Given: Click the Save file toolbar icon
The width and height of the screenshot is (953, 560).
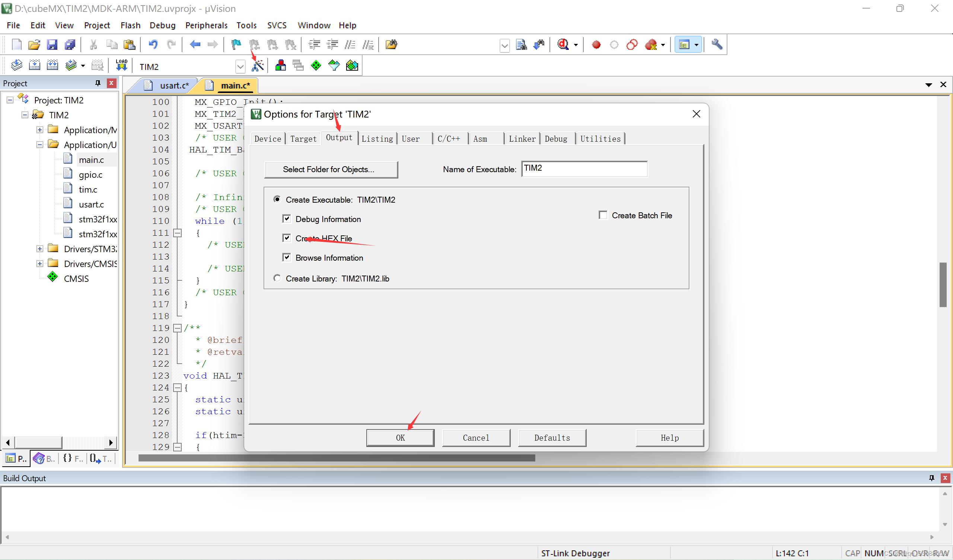Looking at the screenshot, I should (52, 45).
